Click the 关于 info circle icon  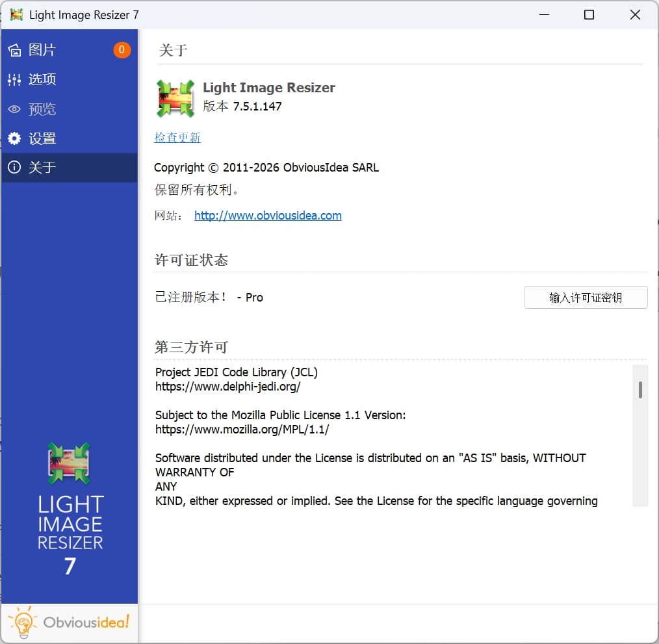tap(14, 168)
